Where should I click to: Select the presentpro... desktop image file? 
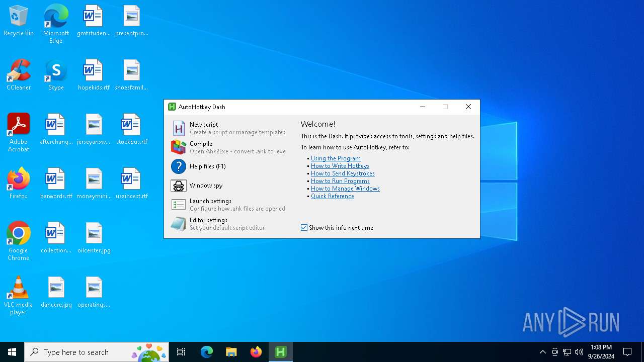click(132, 21)
